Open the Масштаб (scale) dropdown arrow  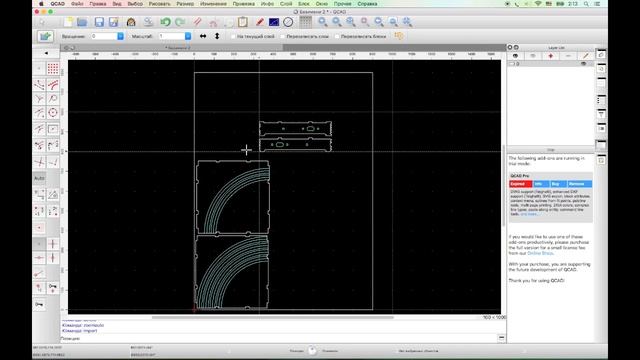tap(188, 36)
